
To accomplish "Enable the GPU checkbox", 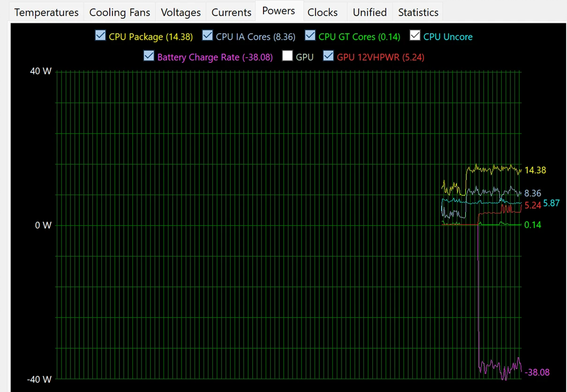I will click(x=287, y=56).
